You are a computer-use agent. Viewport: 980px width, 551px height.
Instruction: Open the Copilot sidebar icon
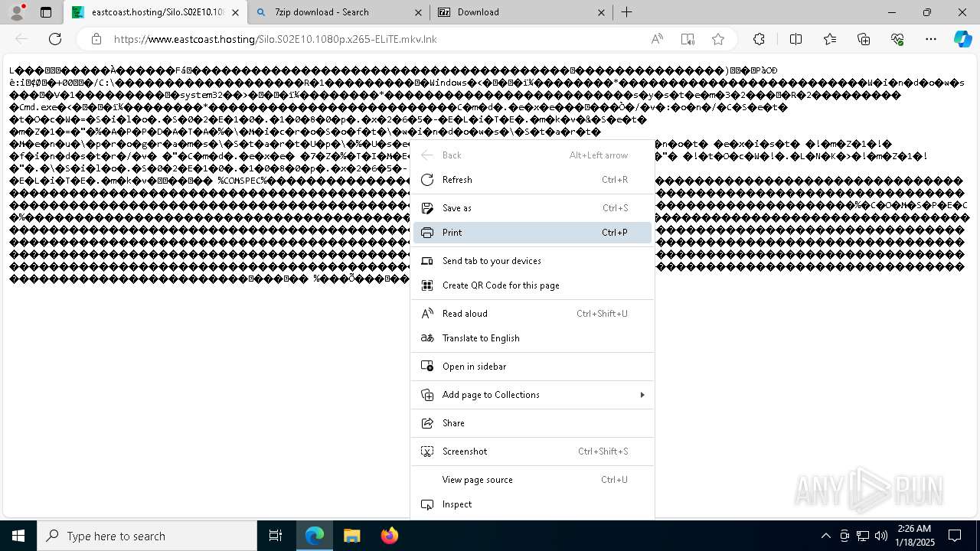(962, 39)
